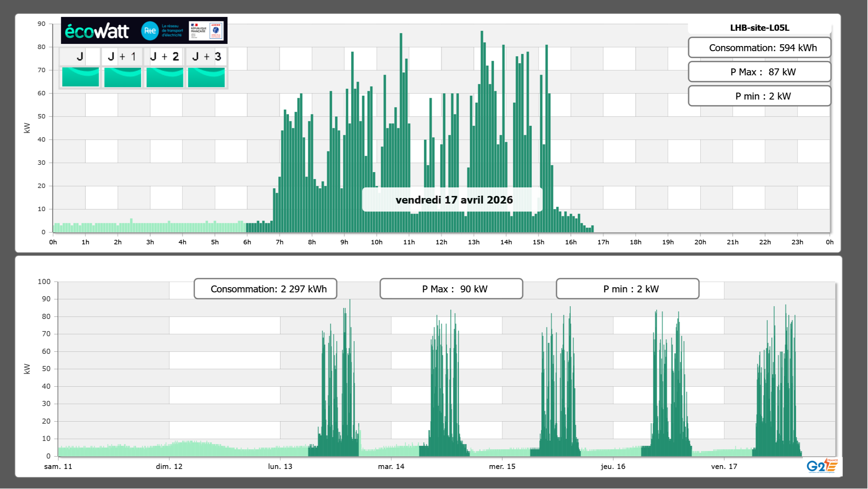Select the J+1 label header

(x=122, y=57)
